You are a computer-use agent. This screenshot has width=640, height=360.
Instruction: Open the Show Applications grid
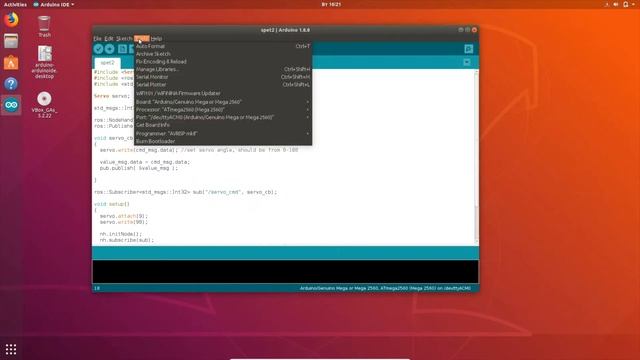pos(11,349)
